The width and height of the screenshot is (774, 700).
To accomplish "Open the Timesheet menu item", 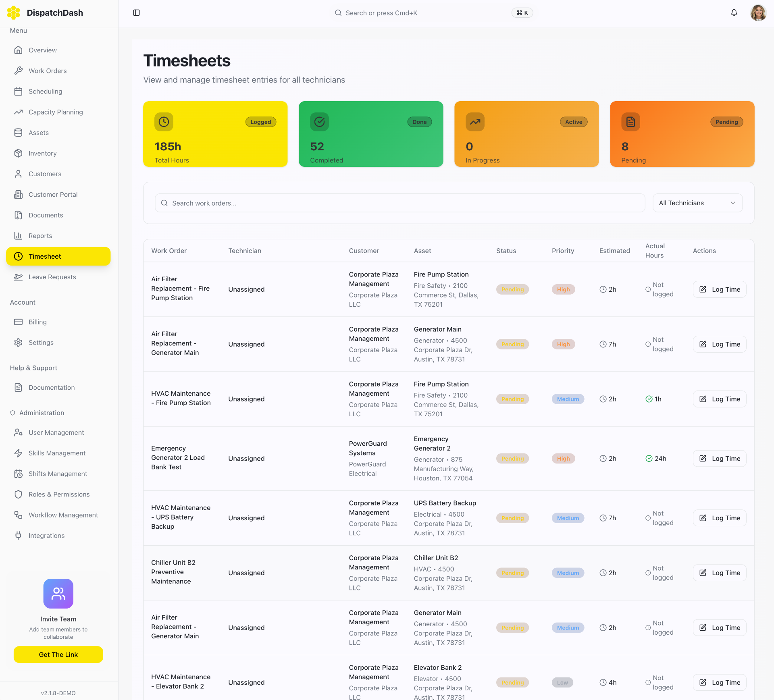I will point(58,256).
